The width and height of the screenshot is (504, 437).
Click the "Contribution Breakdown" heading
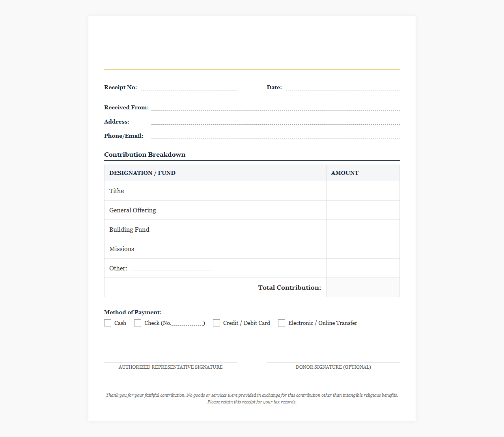point(145,154)
